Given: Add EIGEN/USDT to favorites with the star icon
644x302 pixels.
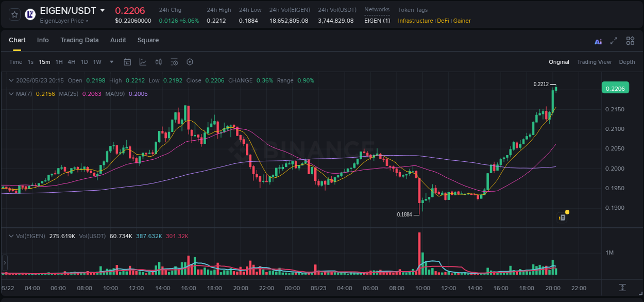Looking at the screenshot, I should (x=14, y=14).
